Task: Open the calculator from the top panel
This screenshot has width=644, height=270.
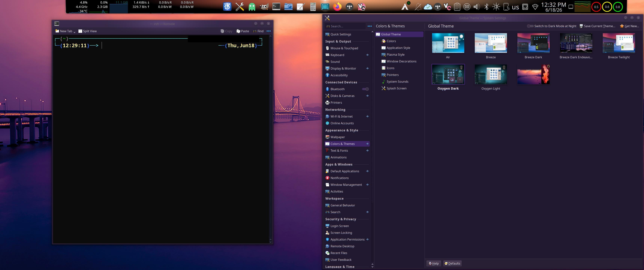Action: point(313,7)
